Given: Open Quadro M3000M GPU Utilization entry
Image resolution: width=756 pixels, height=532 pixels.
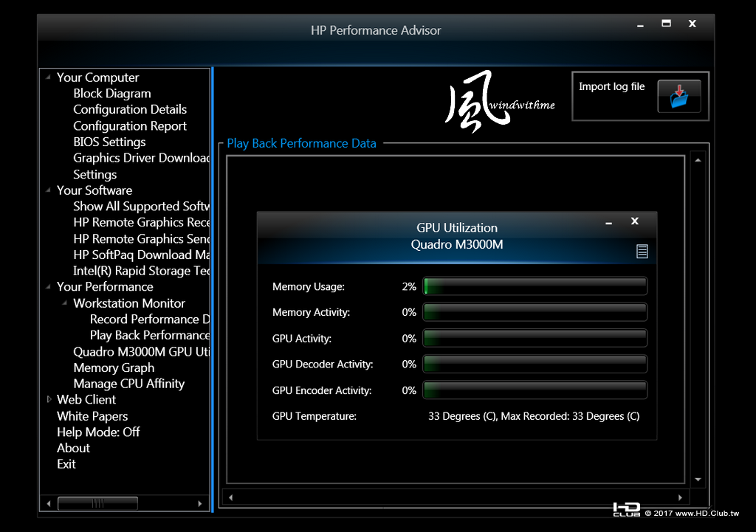Looking at the screenshot, I should [141, 351].
